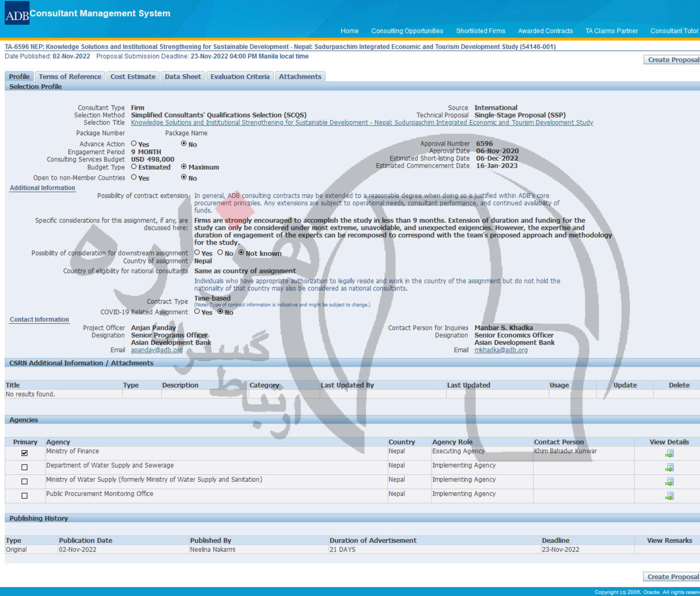Screen dimensions: 700x596
Task: Select Yes for downstream assignment
Action: pyautogui.click(x=197, y=252)
